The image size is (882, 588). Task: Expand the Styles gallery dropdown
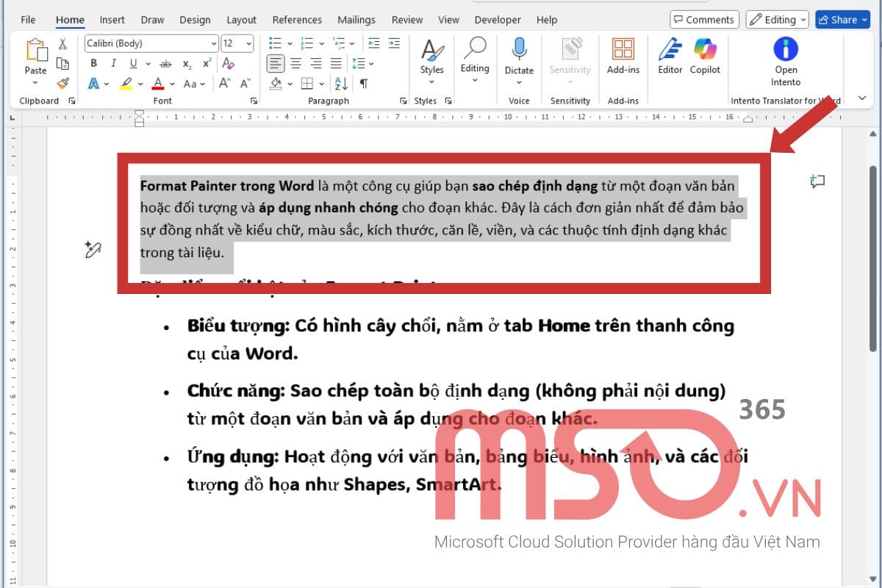coord(432,81)
